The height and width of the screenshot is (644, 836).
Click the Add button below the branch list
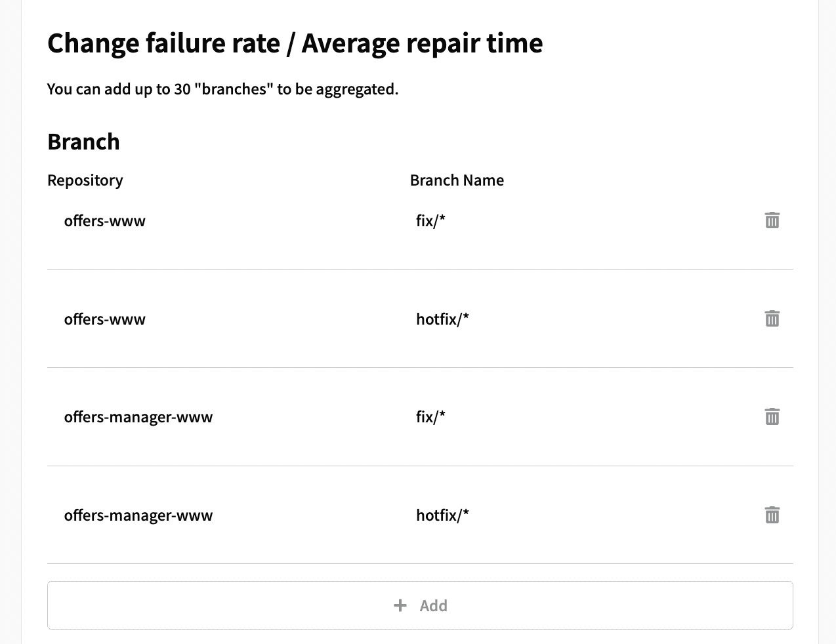[x=420, y=605]
